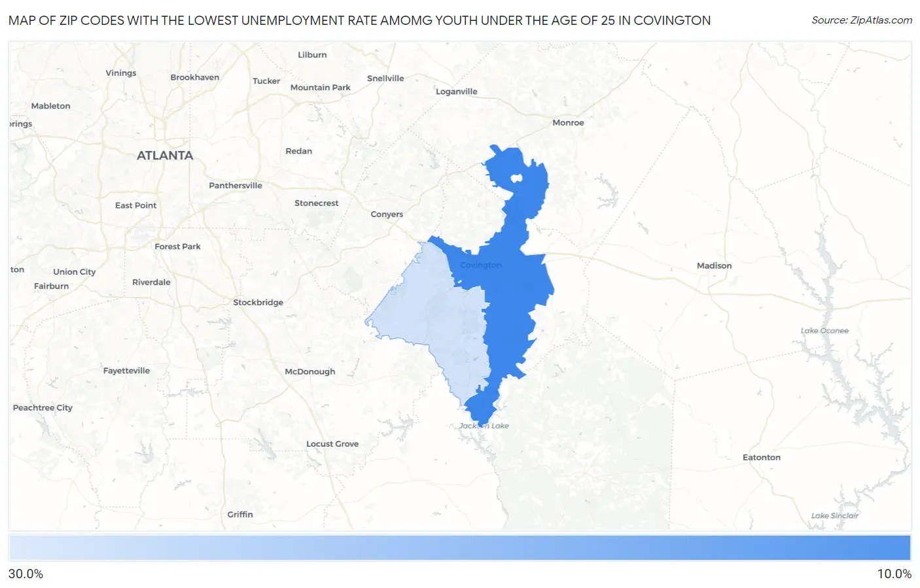Click the Brookhaven map label
The image size is (920, 588).
195,77
